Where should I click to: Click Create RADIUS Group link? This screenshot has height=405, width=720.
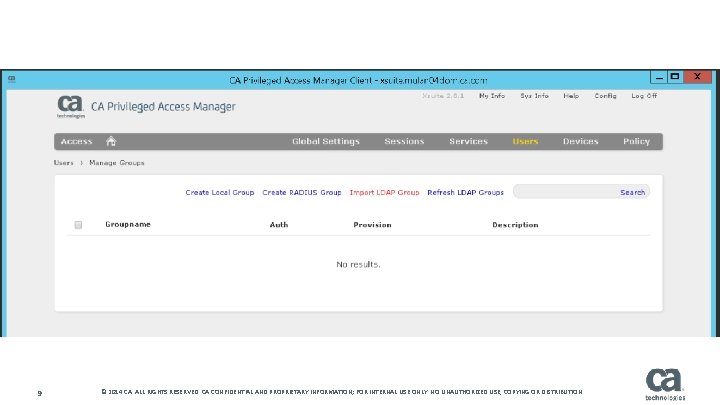coord(302,192)
